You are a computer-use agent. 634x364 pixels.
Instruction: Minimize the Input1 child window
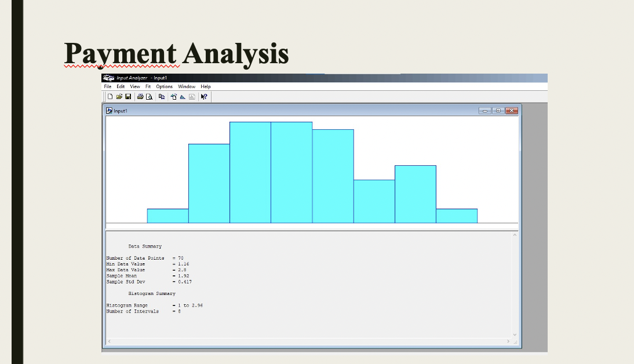(485, 110)
